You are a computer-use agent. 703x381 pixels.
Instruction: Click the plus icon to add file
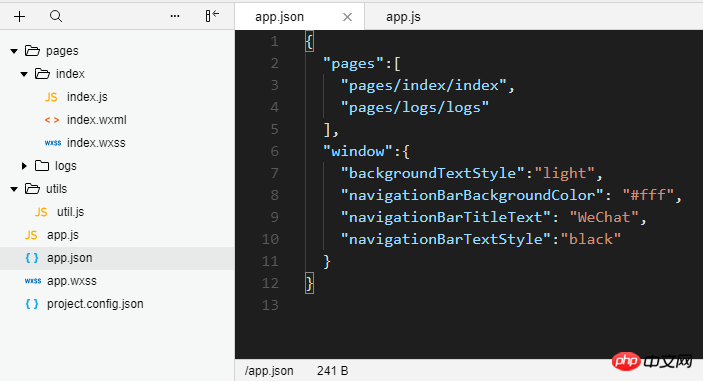(19, 17)
